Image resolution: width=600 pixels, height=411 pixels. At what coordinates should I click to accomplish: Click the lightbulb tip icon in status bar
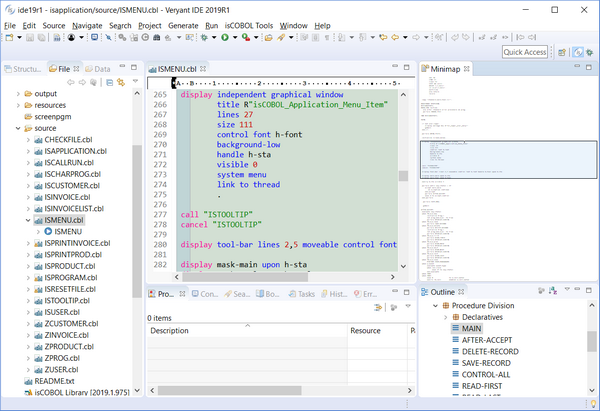tap(593, 403)
